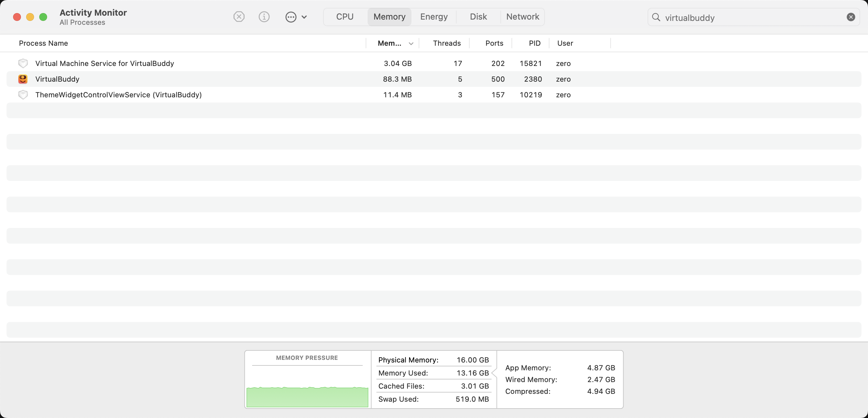This screenshot has height=418, width=868.
Task: Click in the virtualbuddy search field
Action: (752, 18)
